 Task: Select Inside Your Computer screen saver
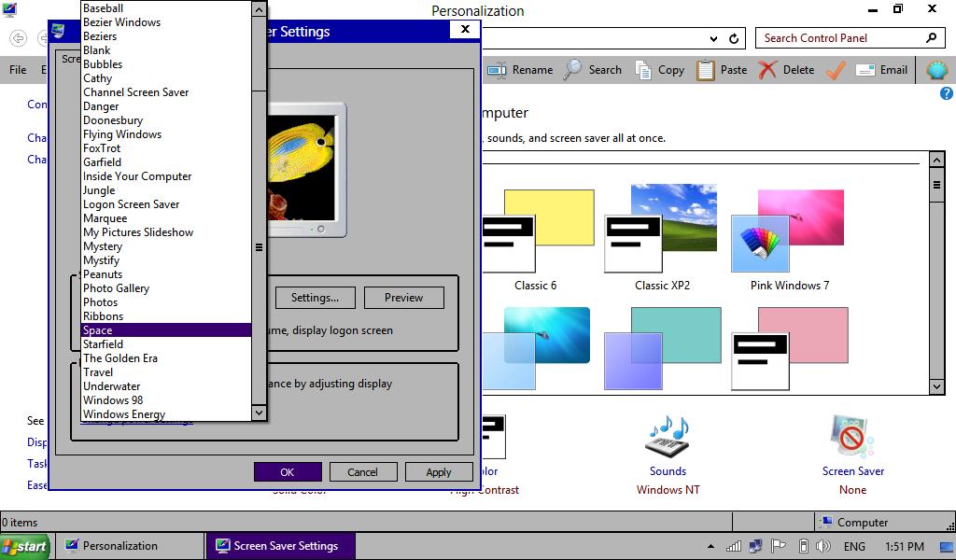point(166,176)
